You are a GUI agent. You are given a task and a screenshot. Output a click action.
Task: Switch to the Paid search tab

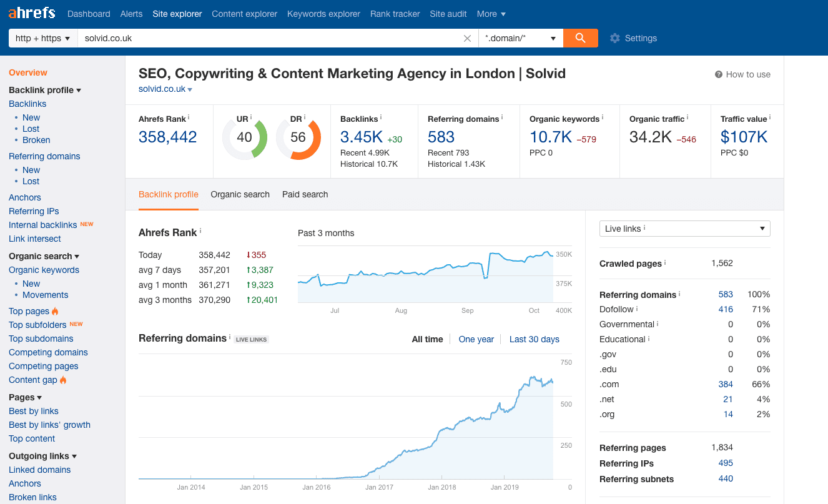(305, 194)
